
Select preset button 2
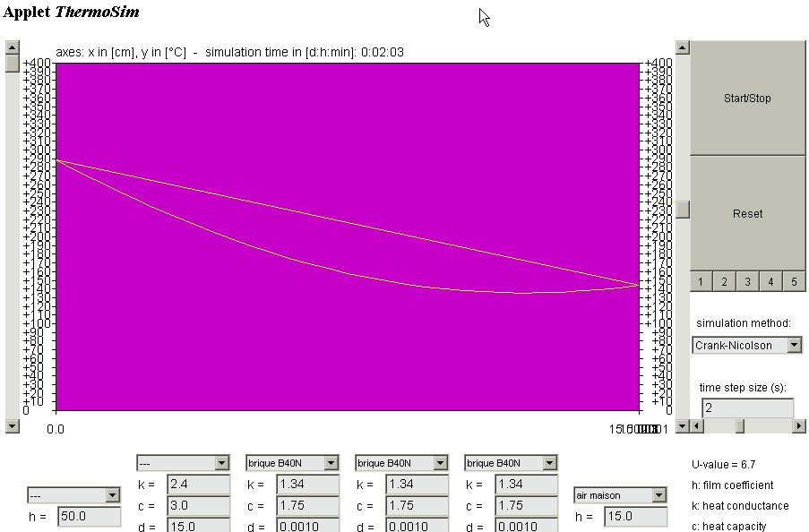click(725, 282)
